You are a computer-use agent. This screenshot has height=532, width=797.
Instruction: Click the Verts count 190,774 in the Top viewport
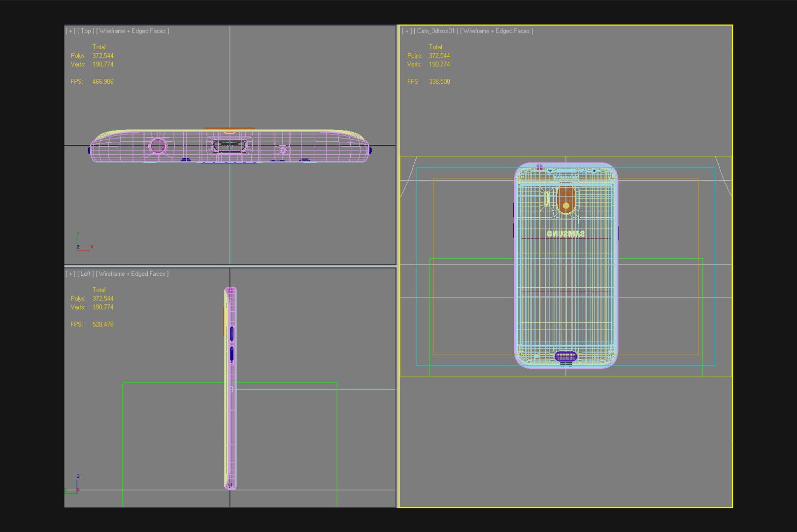click(103, 65)
